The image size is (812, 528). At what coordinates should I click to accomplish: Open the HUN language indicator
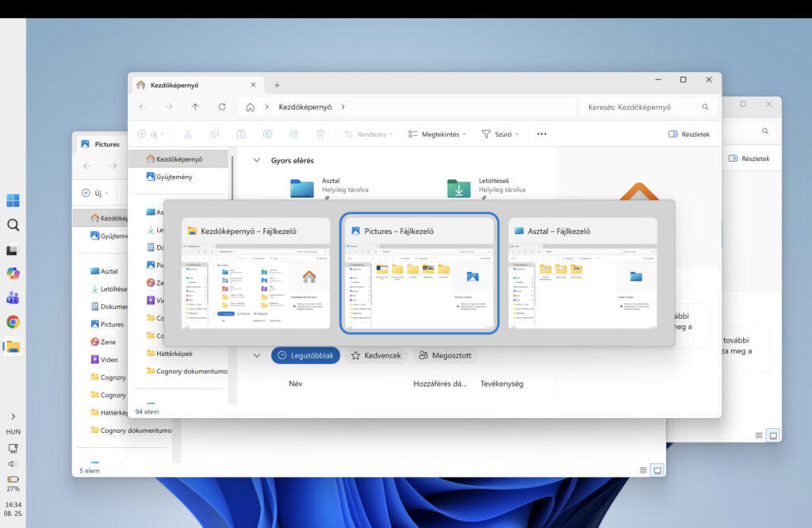[13, 432]
